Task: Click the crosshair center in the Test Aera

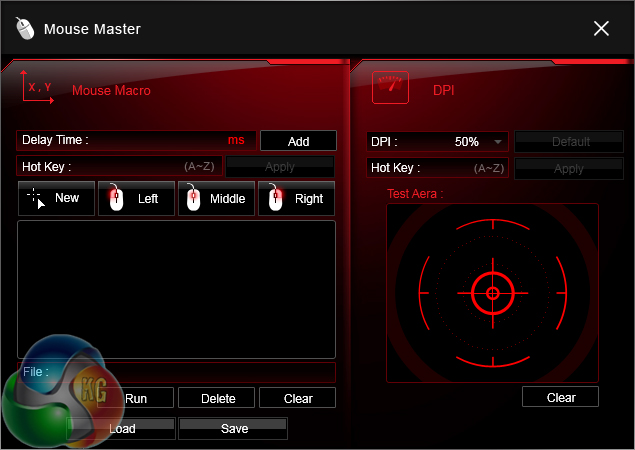Action: [492, 293]
